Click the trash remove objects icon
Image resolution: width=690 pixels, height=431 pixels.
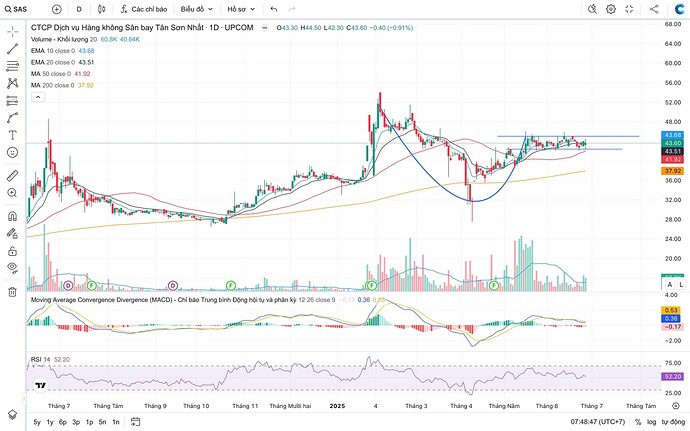click(12, 291)
